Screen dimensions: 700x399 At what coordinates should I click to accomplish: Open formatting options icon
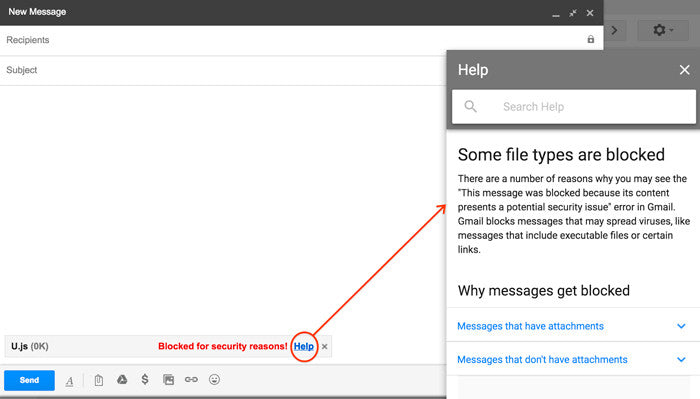click(70, 381)
